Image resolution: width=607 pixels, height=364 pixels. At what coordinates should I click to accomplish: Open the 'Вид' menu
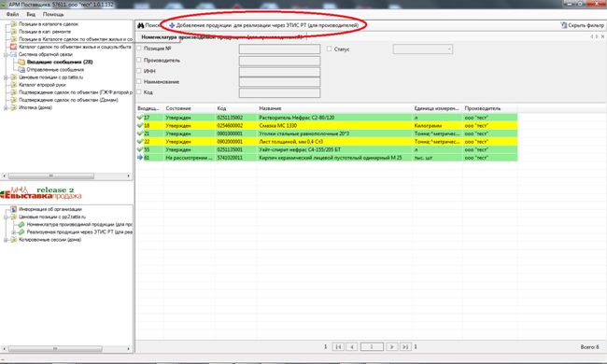point(31,14)
